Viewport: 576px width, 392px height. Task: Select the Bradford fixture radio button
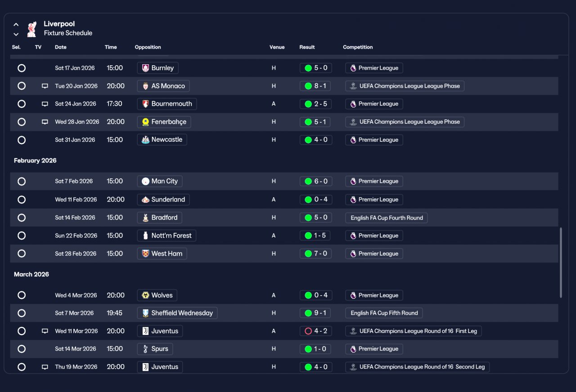[x=22, y=217]
